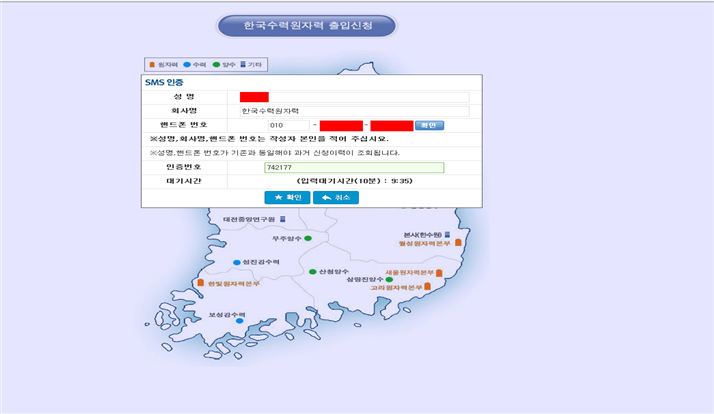The image size is (714, 414).
Task: Click the 성명 name input field
Action: (355, 96)
